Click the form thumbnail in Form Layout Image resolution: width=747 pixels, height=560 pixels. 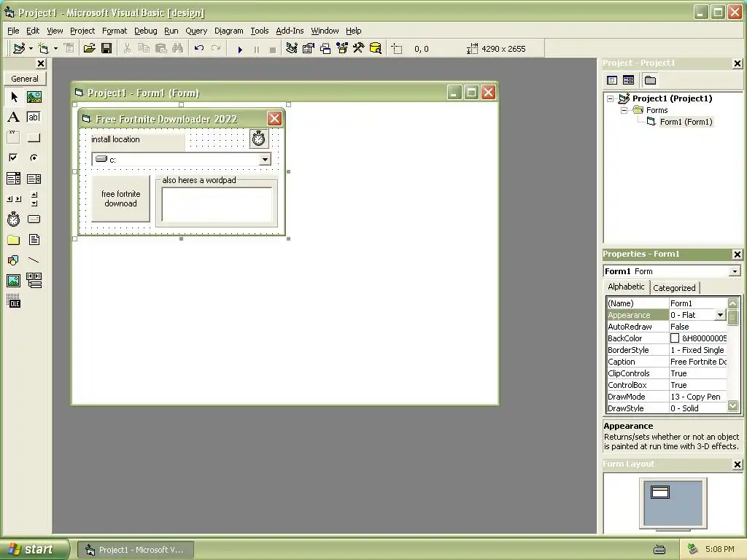[659, 492]
